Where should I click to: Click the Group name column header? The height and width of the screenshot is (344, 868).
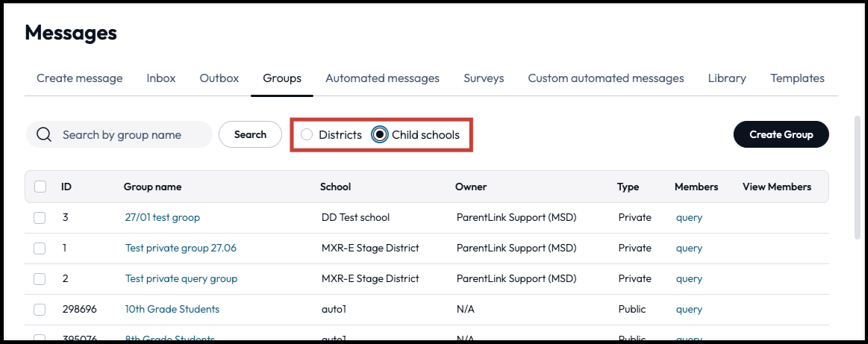pyautogui.click(x=152, y=187)
